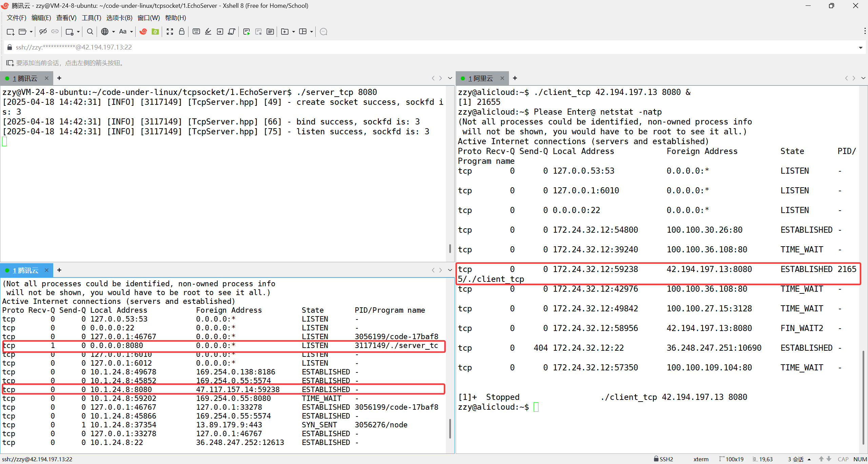Image resolution: width=868 pixels, height=464 pixels.
Task: Click the highlight pen toolbar icon
Action: point(208,32)
